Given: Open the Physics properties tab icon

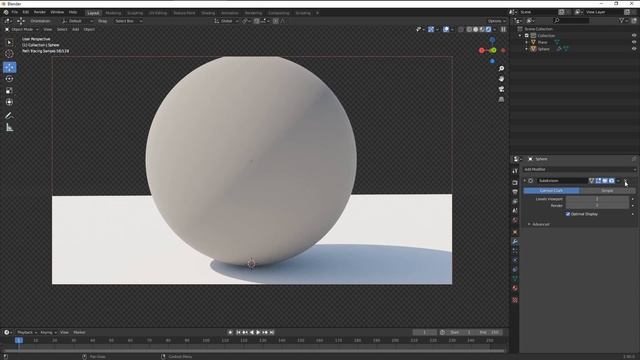Looking at the screenshot, I should coord(515,260).
